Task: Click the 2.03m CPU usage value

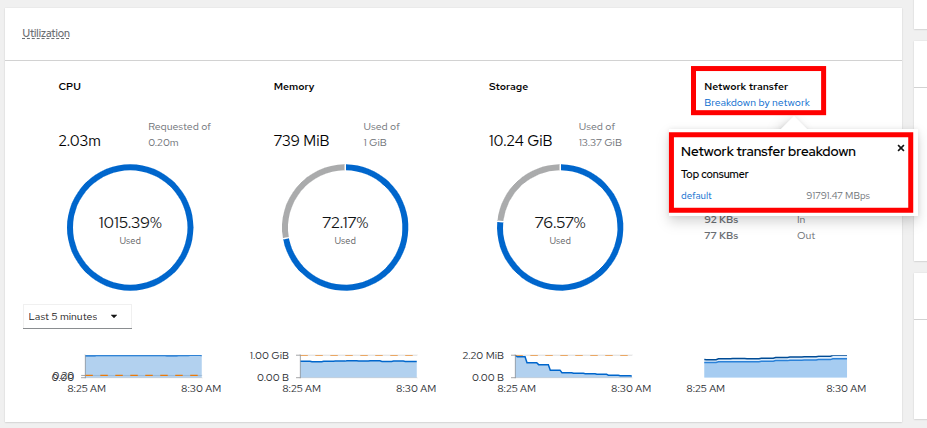Action: 80,141
